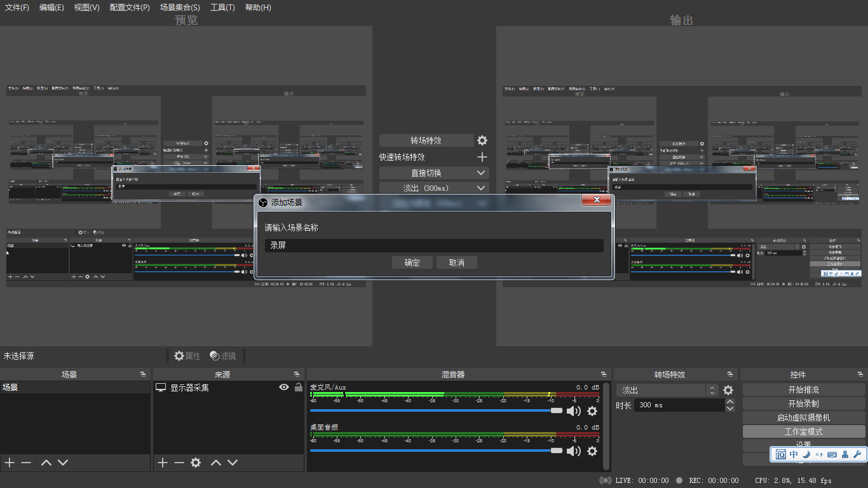Expand the 淡出 (300ms) quick transition dropdown
The width and height of the screenshot is (868, 488).
[481, 188]
